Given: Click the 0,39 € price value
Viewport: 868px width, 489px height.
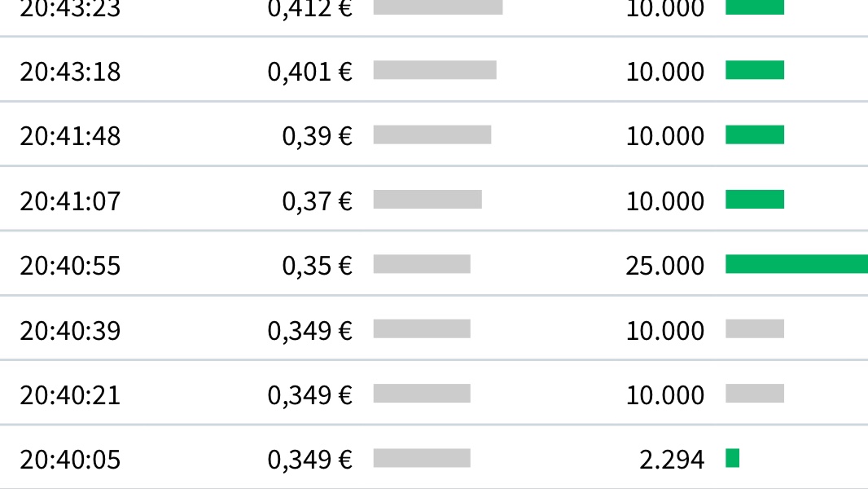Looking at the screenshot, I should [x=317, y=136].
